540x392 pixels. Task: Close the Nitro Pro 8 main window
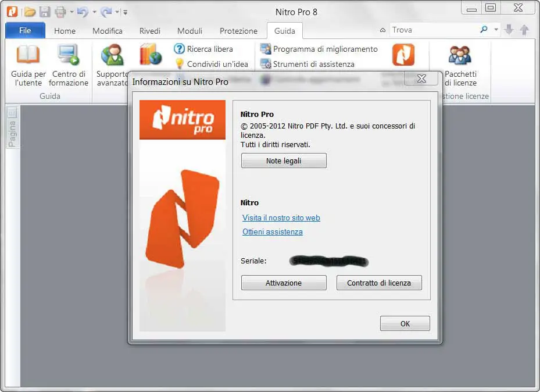[x=518, y=8]
